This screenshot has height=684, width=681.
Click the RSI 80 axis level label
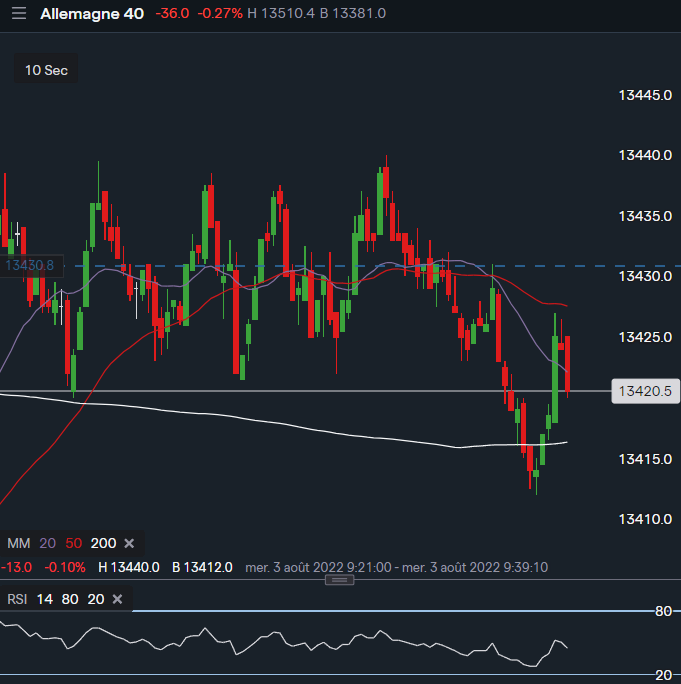(663, 611)
